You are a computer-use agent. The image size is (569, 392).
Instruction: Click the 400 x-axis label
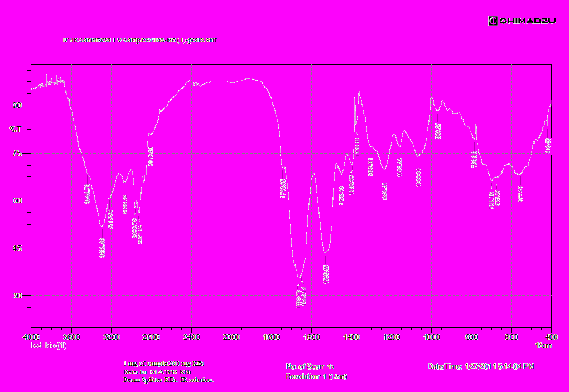(551, 337)
